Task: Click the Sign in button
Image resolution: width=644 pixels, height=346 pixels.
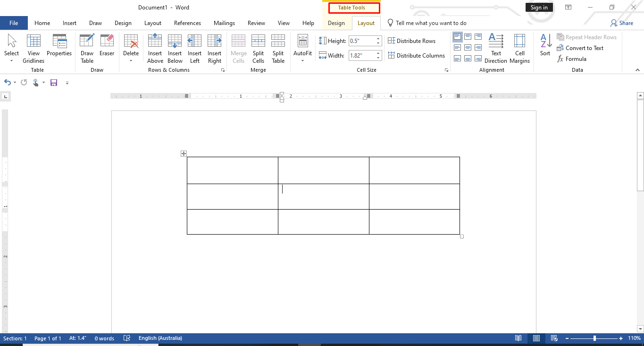Action: click(x=539, y=7)
